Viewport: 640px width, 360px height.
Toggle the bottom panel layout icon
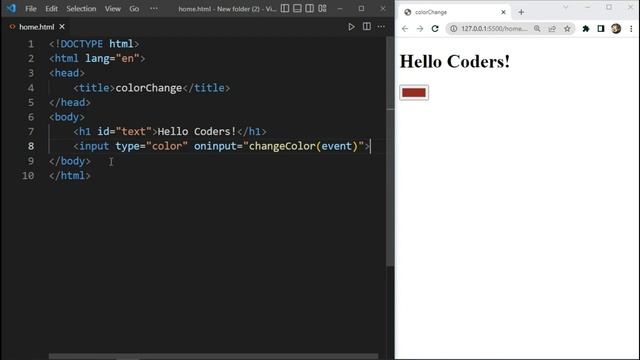[x=297, y=9]
